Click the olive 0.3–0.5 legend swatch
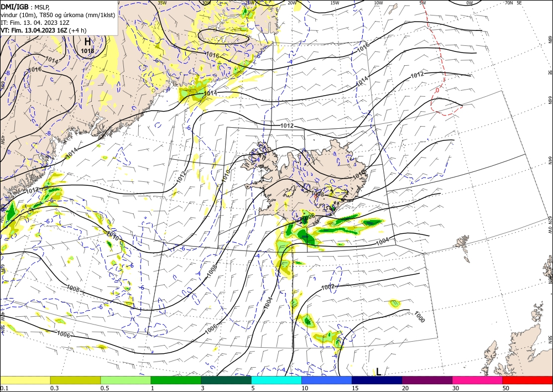Image resolution: width=553 pixels, height=392 pixels. coord(75,380)
